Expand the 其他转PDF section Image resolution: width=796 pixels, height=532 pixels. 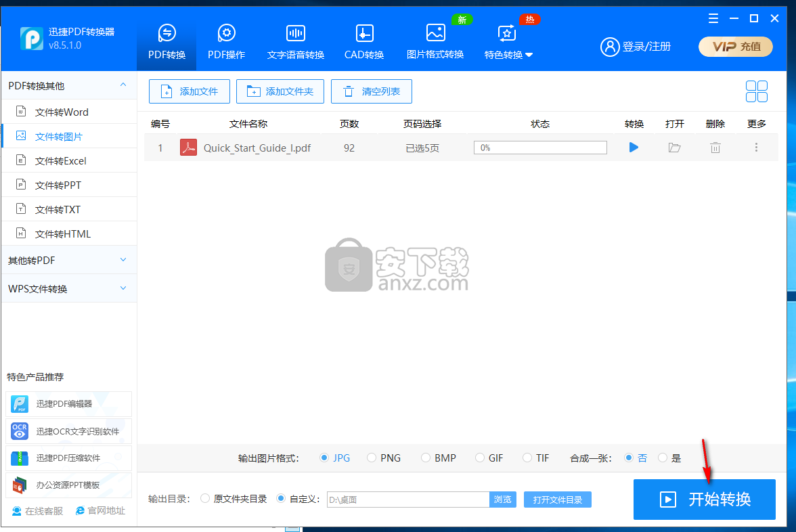(69, 260)
